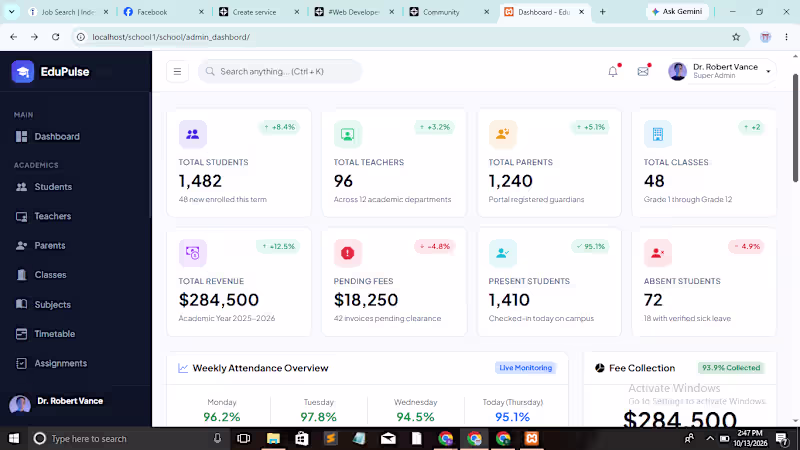800x450 pixels.
Task: Click the sidebar footer profile avatar
Action: coord(20,405)
